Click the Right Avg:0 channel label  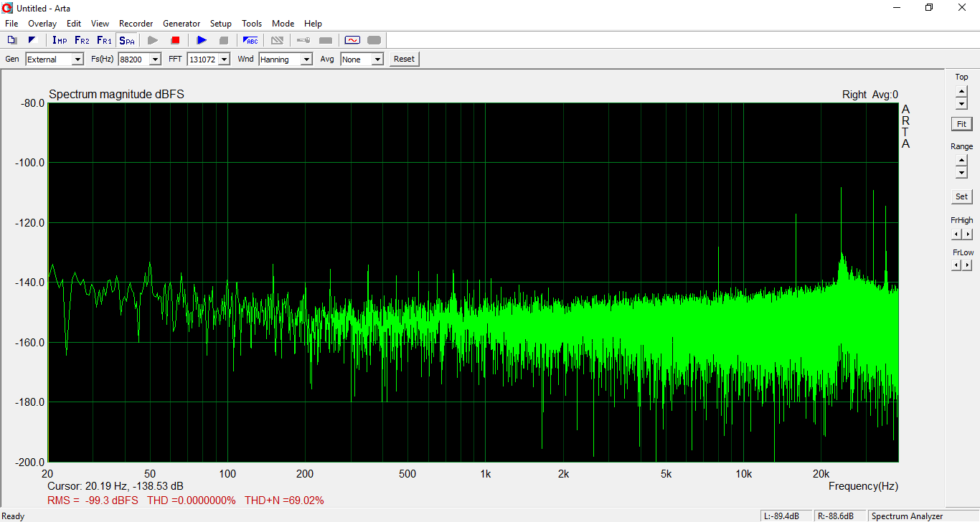point(870,95)
